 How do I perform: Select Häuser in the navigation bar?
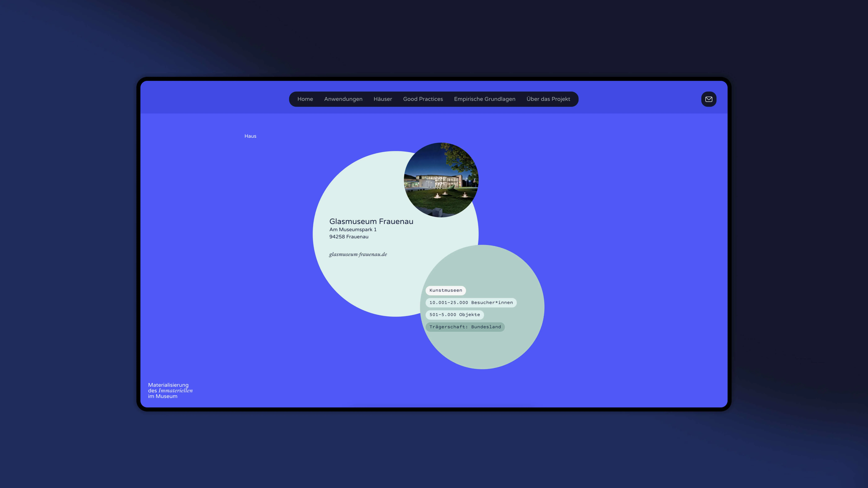(x=383, y=99)
